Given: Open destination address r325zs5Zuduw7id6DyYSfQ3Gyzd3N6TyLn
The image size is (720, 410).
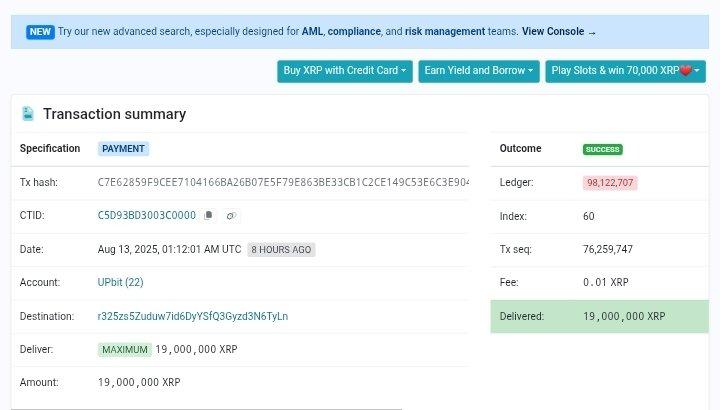Looking at the screenshot, I should (192, 316).
